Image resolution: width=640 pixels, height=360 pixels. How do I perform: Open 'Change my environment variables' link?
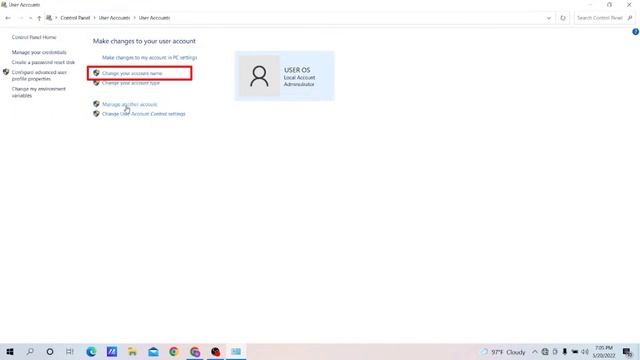click(39, 92)
